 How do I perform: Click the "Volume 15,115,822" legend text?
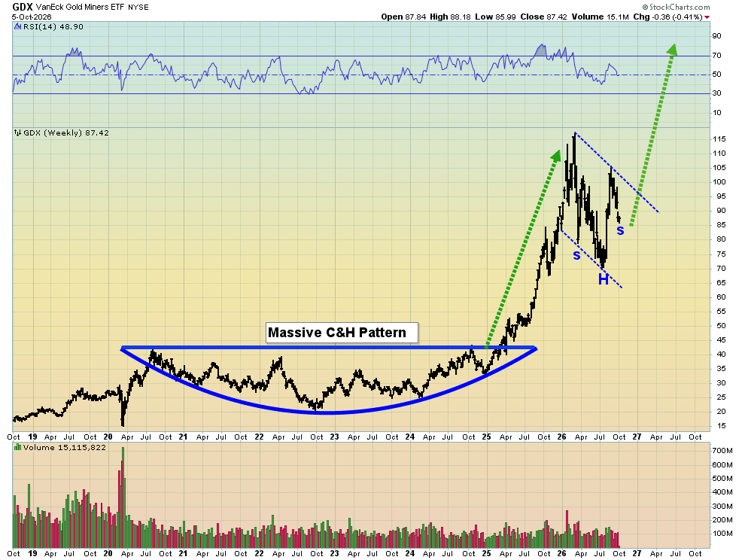click(x=65, y=447)
